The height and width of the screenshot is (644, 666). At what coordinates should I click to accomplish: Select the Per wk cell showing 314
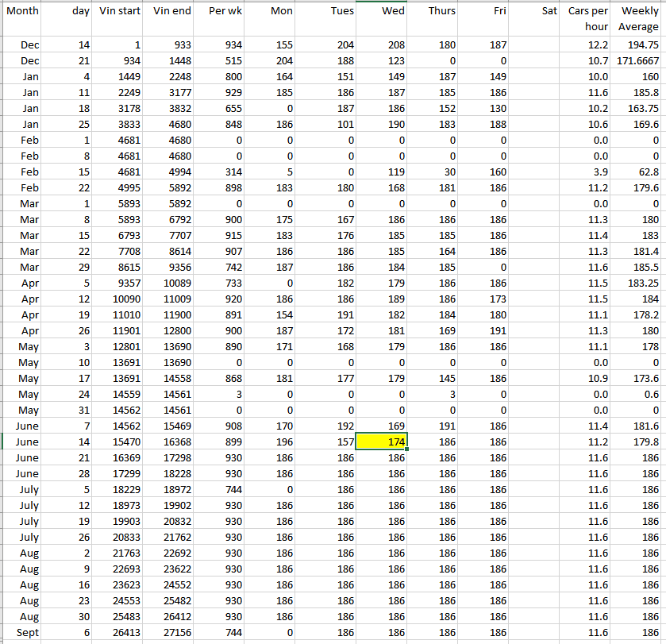(x=220, y=172)
